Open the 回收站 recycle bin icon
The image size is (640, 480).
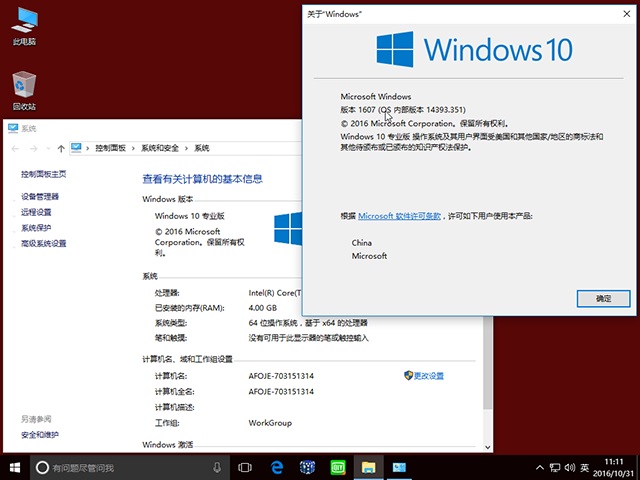point(24,86)
